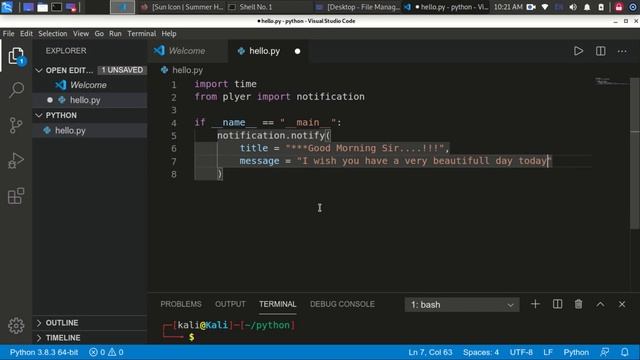Change file encoding UTF-8
Screen dimensions: 640x360
(x=521, y=352)
